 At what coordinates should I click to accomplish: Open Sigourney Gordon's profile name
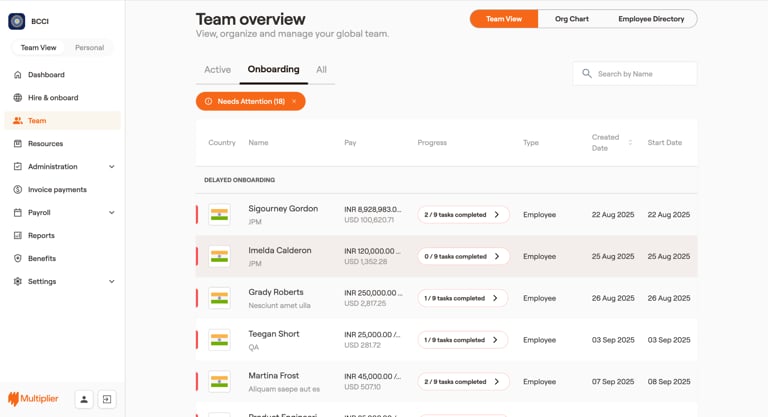[283, 209]
